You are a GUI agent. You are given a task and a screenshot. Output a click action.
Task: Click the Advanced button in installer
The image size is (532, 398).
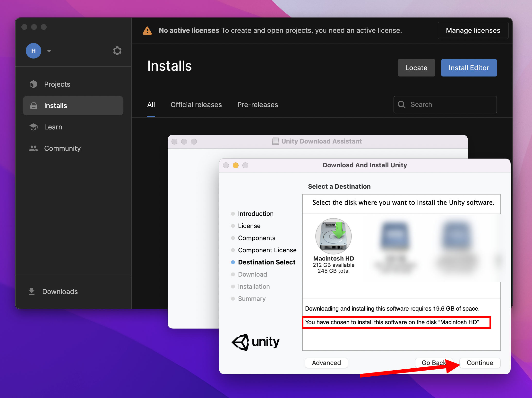click(x=326, y=363)
